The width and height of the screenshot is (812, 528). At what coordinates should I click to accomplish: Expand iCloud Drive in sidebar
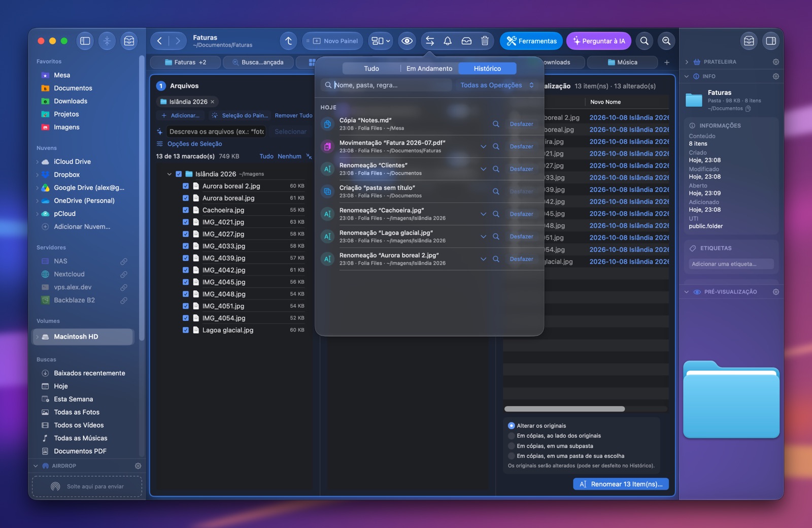pos(37,162)
